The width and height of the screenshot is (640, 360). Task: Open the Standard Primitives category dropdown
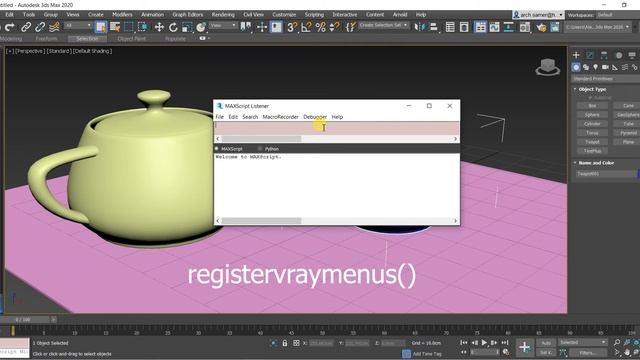pyautogui.click(x=605, y=78)
